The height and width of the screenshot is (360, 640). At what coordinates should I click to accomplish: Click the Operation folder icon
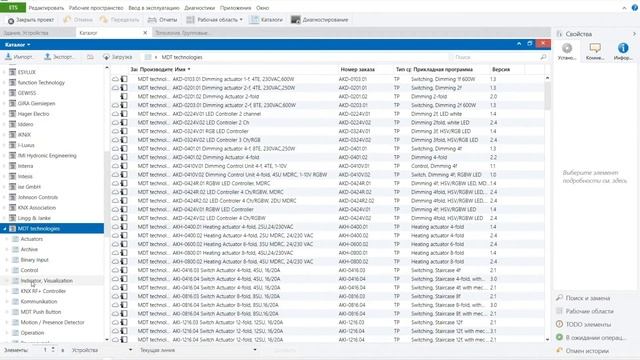16,333
